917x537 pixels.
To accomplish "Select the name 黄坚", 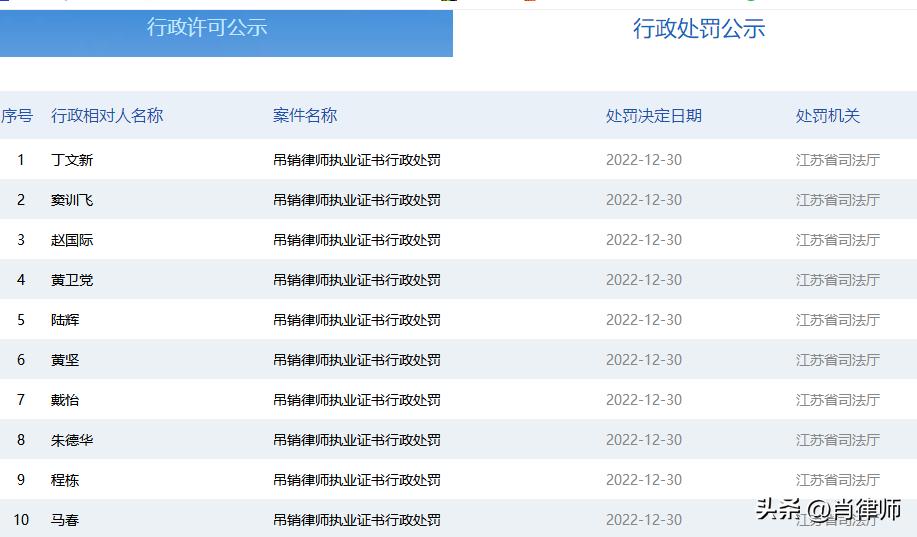I will tap(65, 360).
